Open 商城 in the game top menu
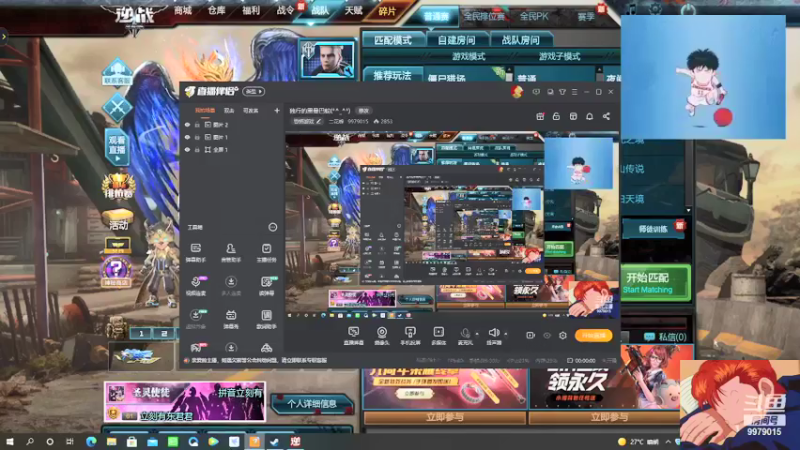 tap(183, 10)
